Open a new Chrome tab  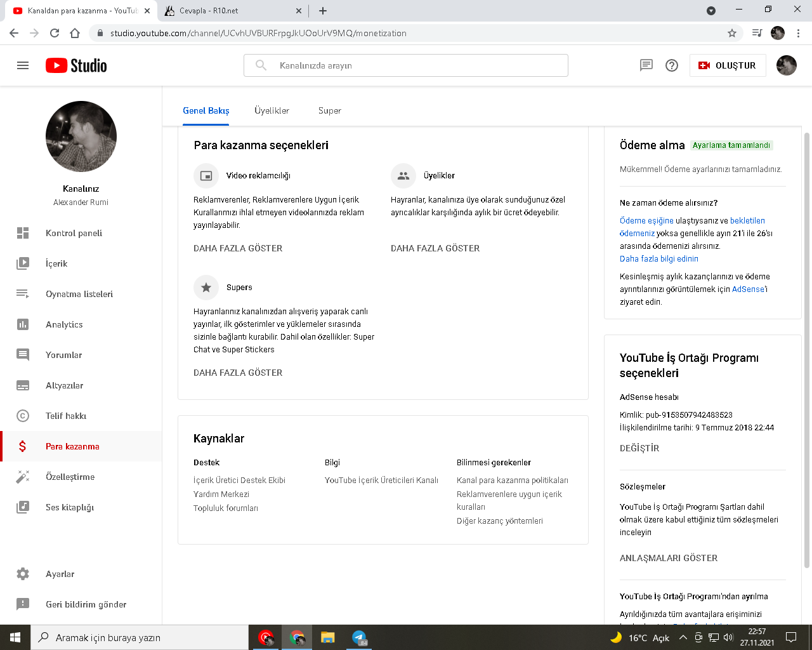[x=323, y=11]
